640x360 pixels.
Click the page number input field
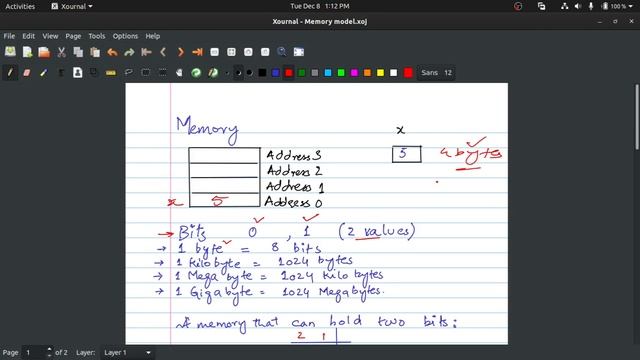pos(34,352)
